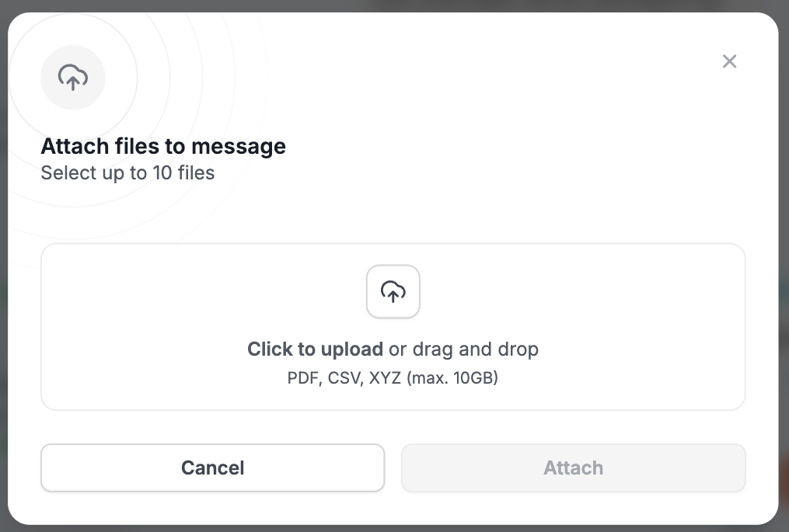Click the 'Attach files to message' heading
Screen dimensions: 789x532
click(163, 146)
